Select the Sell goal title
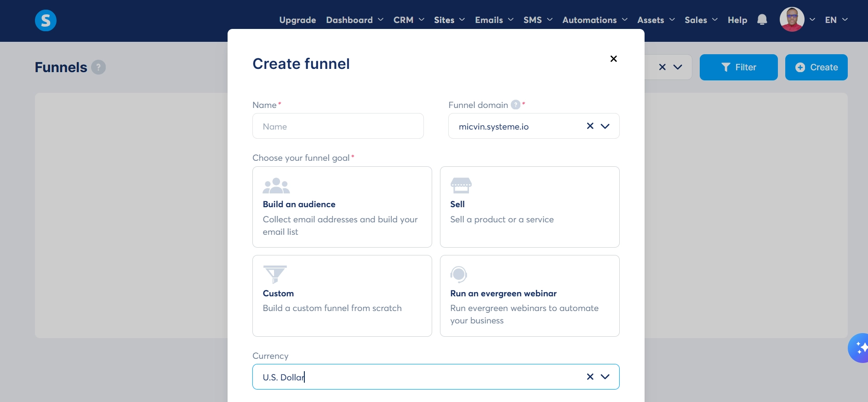The image size is (868, 402). pos(457,204)
